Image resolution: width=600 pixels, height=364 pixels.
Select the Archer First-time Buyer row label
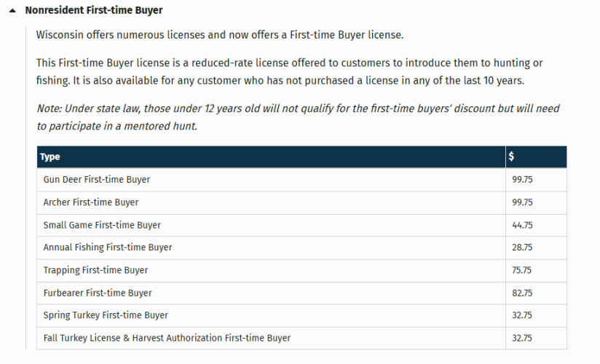coord(91,202)
